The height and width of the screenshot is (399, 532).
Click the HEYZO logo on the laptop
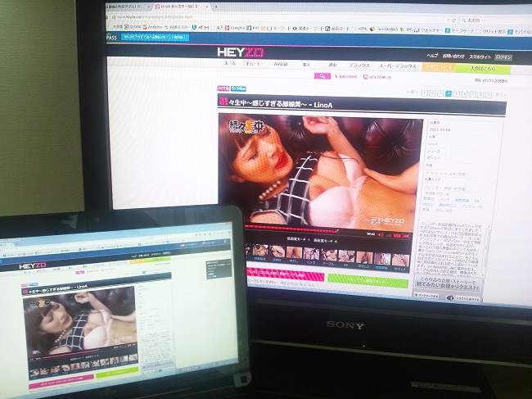[x=33, y=266]
